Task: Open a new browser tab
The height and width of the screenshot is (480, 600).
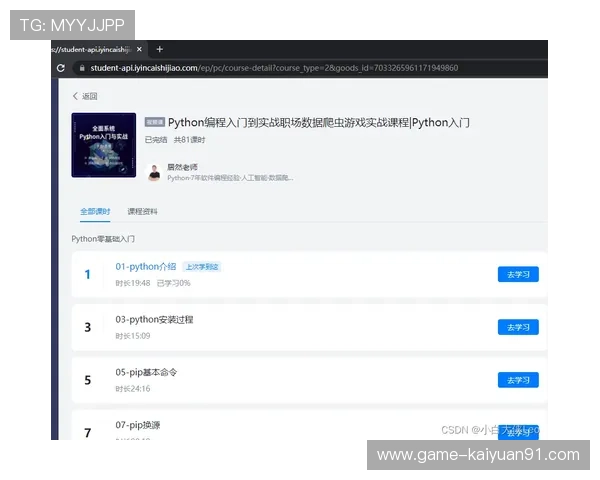Action: (160, 49)
